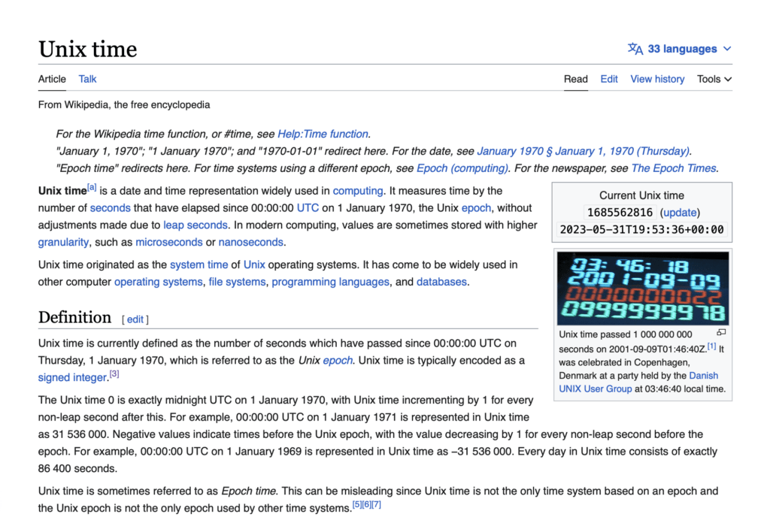Viewport: 770px width, 532px height.
Task: Select the Read tab
Action: 575,79
